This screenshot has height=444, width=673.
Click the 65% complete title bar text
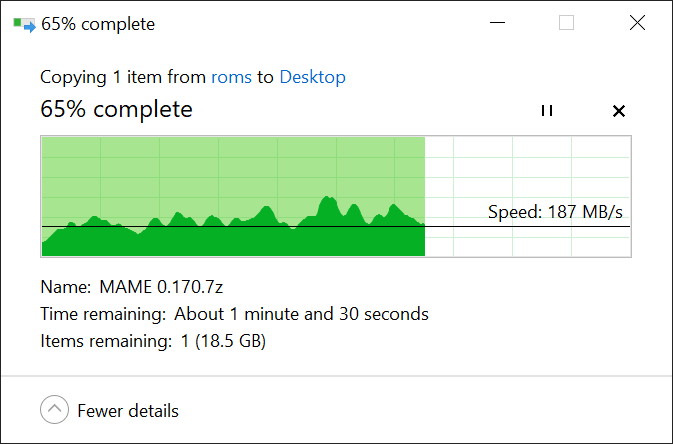[x=98, y=24]
